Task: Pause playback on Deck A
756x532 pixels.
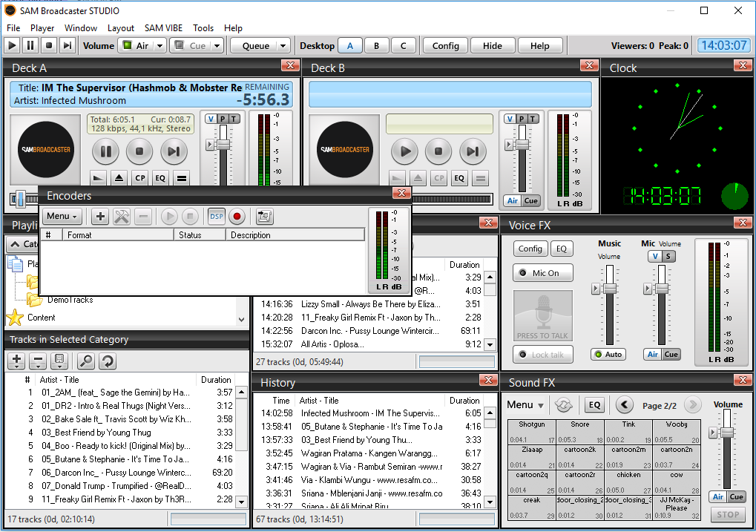Action: [x=105, y=152]
